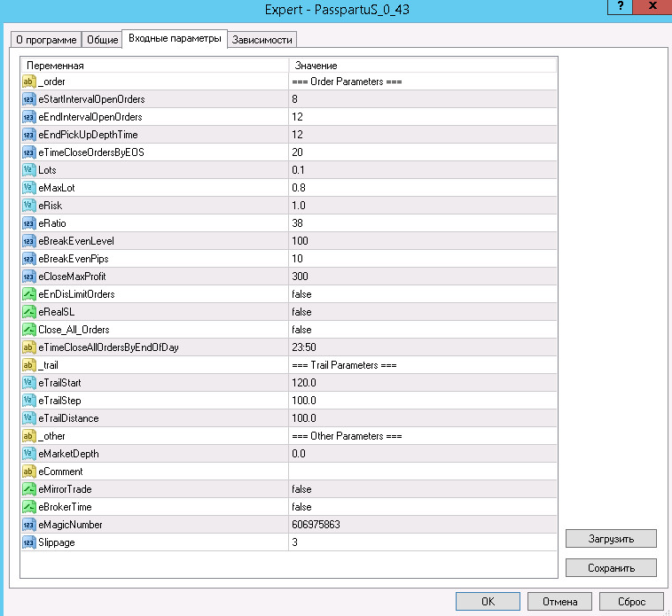
Task: Click the integer icon beside eBreakEvenLevel
Action: pos(28,241)
